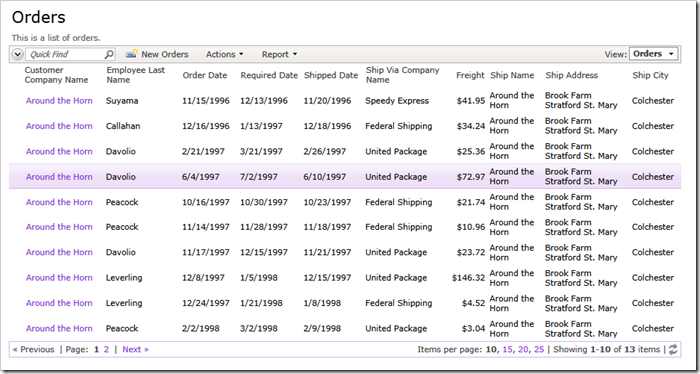Click the Quick Find magnifier search icon

click(109, 54)
